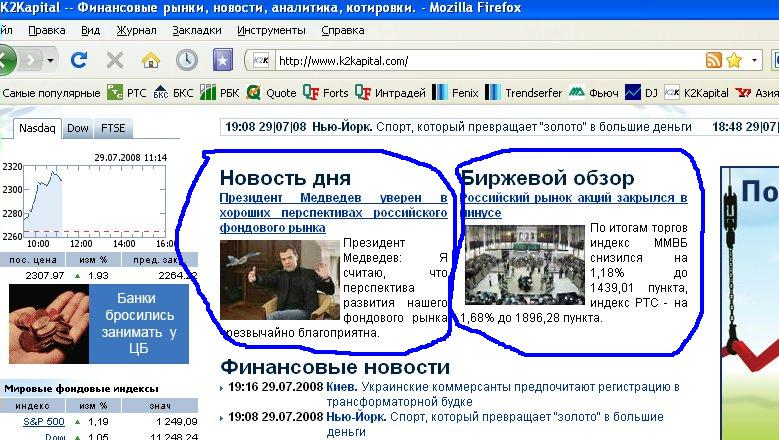This screenshot has height=440, width=779.
Task: Open the Закладки menu
Action: (196, 30)
